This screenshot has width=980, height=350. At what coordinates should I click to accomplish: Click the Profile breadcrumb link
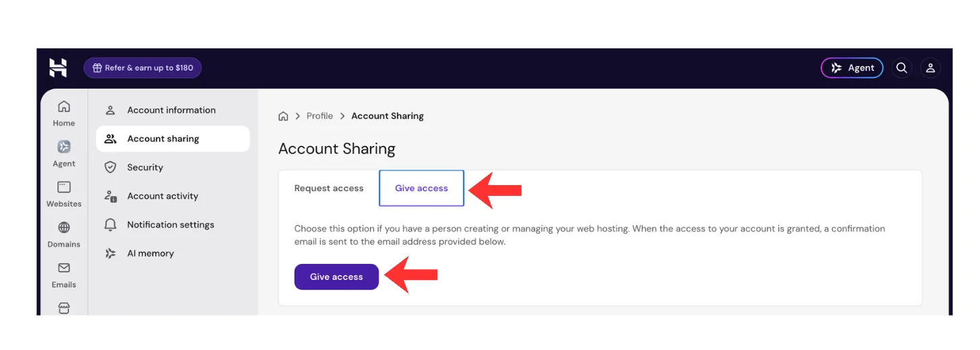pyautogui.click(x=319, y=116)
